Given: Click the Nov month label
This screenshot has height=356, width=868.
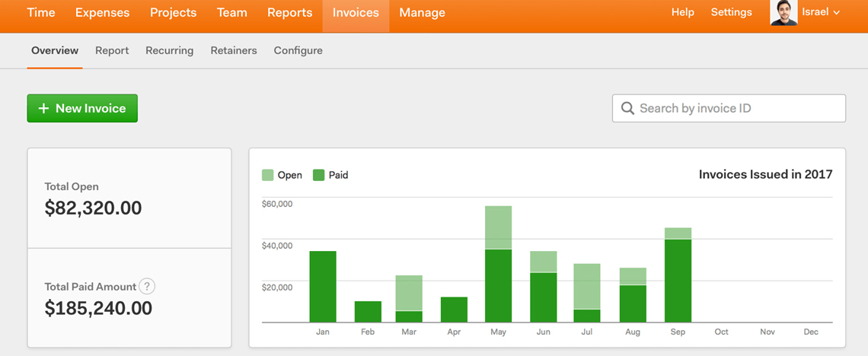Looking at the screenshot, I should click(767, 332).
